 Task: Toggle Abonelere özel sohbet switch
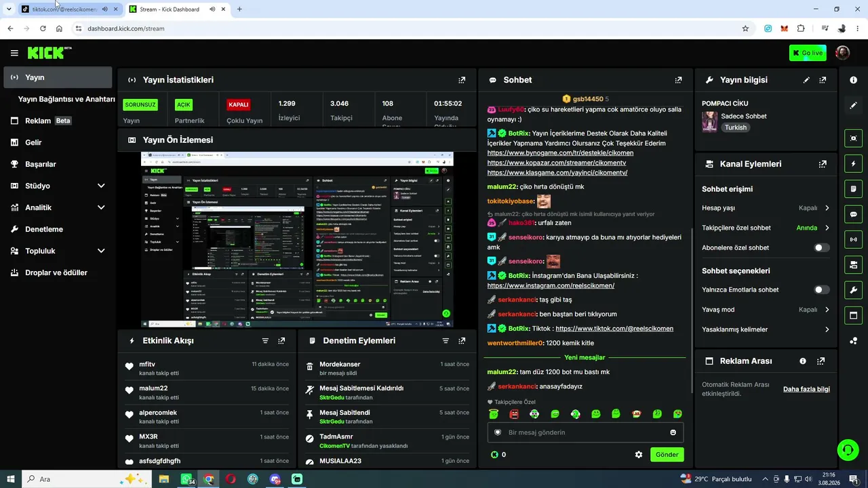pyautogui.click(x=821, y=248)
